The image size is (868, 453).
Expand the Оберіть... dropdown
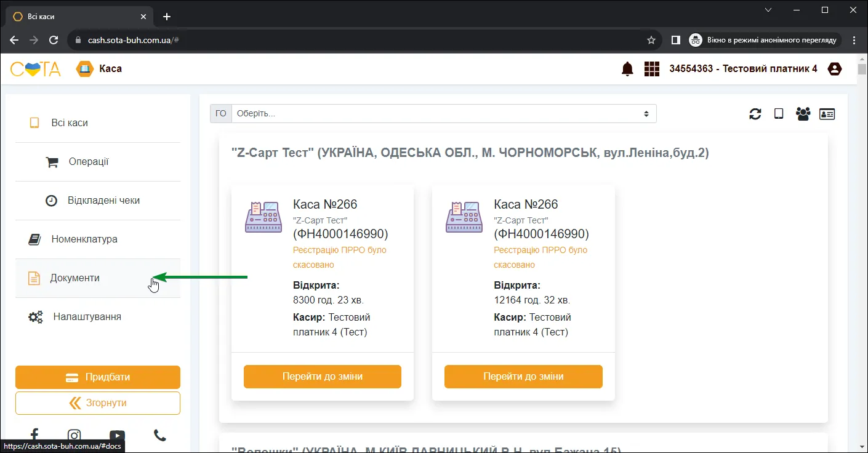444,114
